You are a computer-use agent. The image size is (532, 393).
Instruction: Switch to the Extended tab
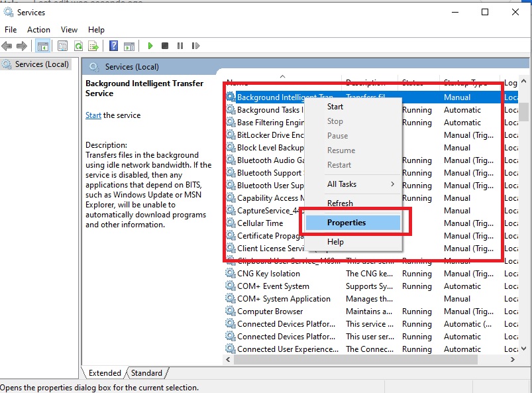point(105,373)
